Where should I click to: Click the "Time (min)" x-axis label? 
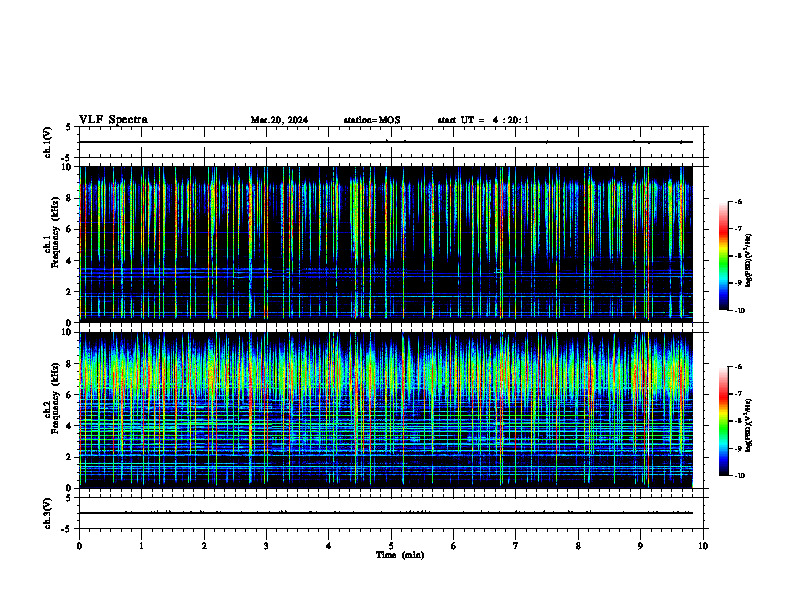click(400, 555)
